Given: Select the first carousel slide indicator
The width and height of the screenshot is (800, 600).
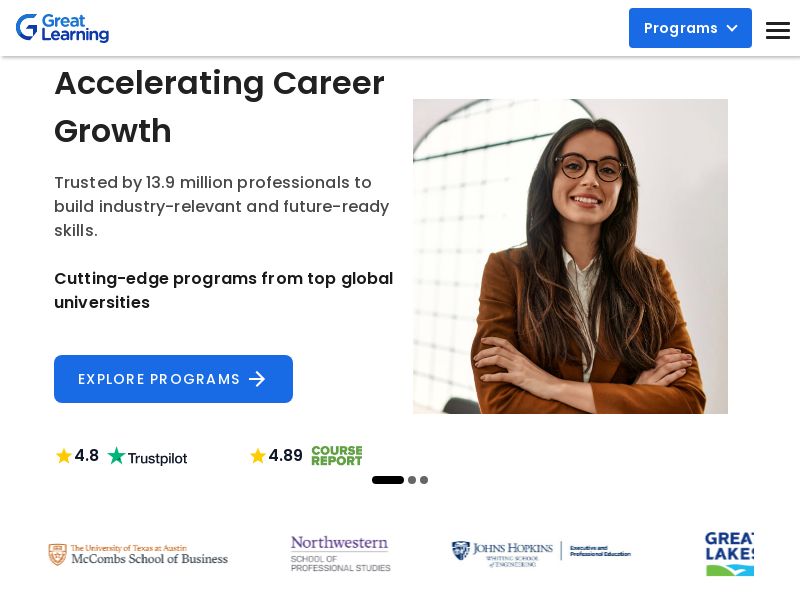Looking at the screenshot, I should click(388, 480).
